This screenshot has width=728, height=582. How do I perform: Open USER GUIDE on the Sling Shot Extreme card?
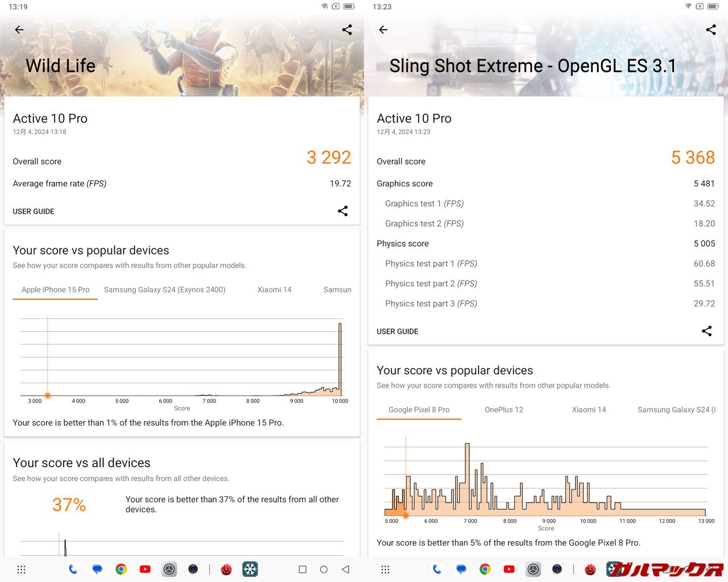tap(398, 331)
